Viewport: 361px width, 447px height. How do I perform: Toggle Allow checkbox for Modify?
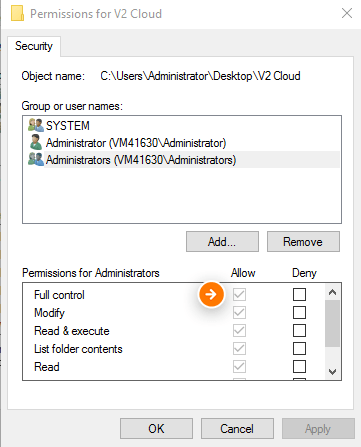pyautogui.click(x=239, y=312)
